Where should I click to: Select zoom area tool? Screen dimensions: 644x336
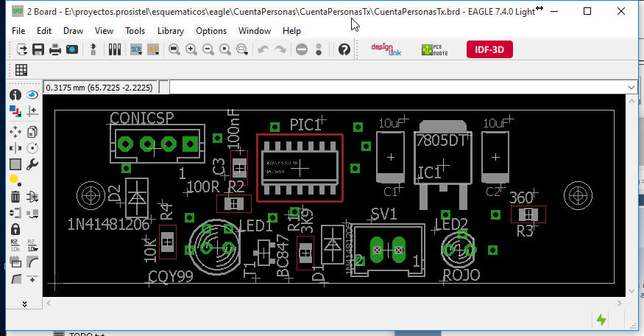[242, 50]
